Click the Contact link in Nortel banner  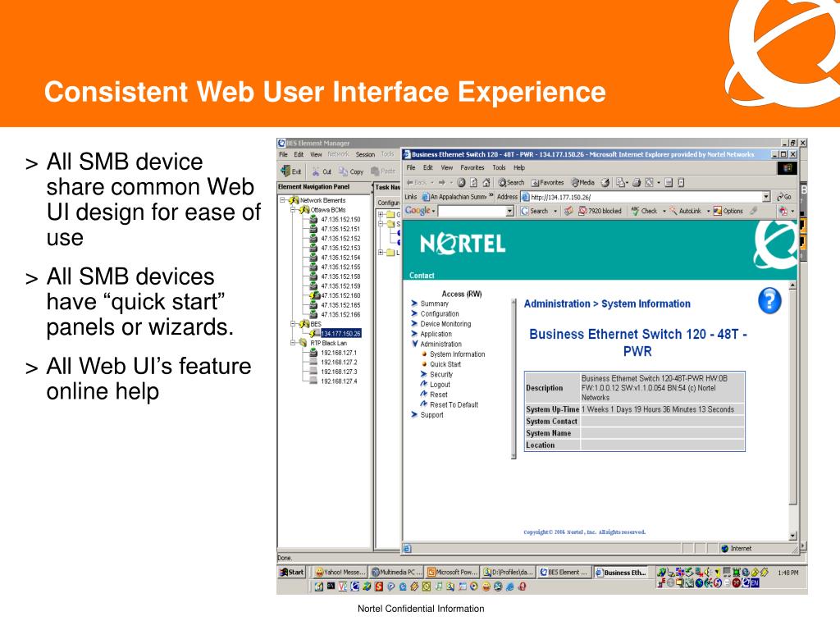pos(422,276)
